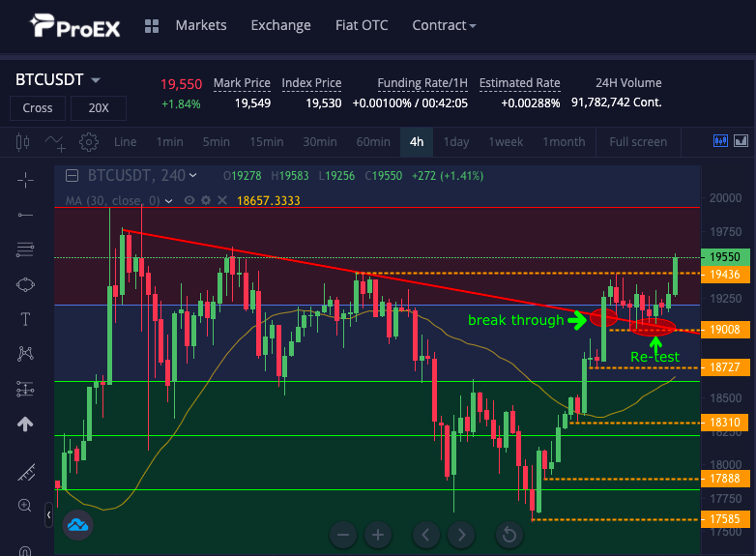This screenshot has width=756, height=556.
Task: Zoom in the chart with plus button
Action: [x=378, y=535]
